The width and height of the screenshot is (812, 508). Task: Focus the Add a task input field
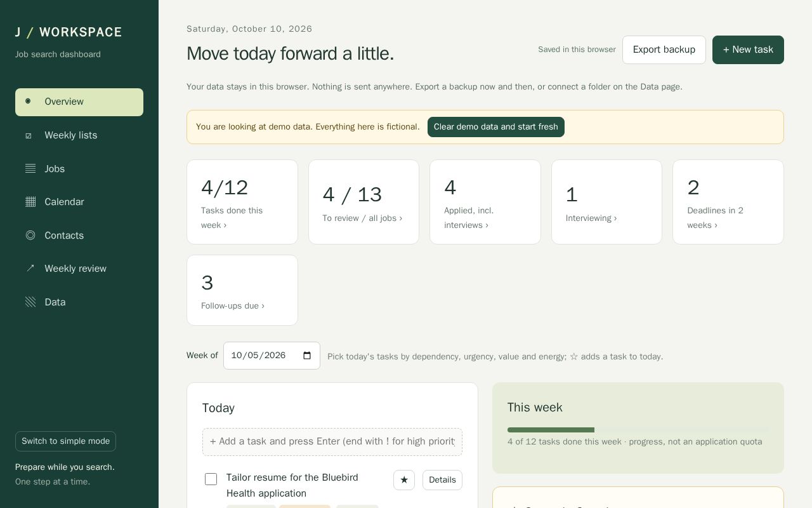pos(332,442)
